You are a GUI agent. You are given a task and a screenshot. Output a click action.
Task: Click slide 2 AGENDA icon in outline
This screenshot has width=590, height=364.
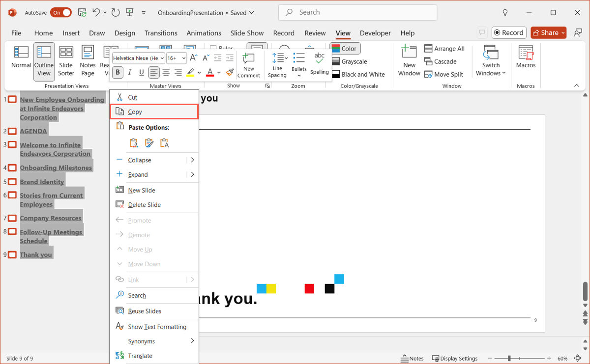12,131
